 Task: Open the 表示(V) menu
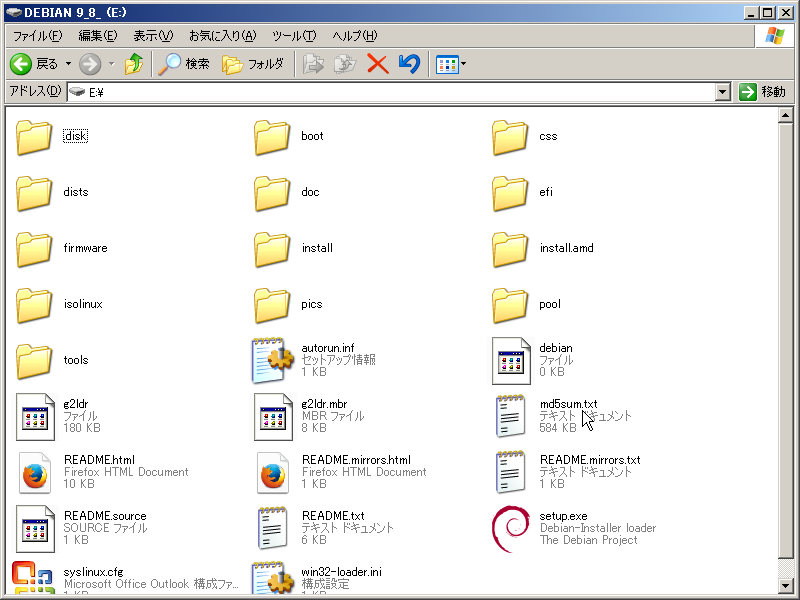pos(153,36)
